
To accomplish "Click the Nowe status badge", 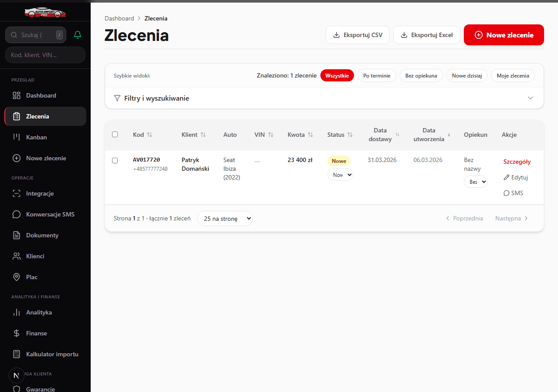I will click(339, 161).
